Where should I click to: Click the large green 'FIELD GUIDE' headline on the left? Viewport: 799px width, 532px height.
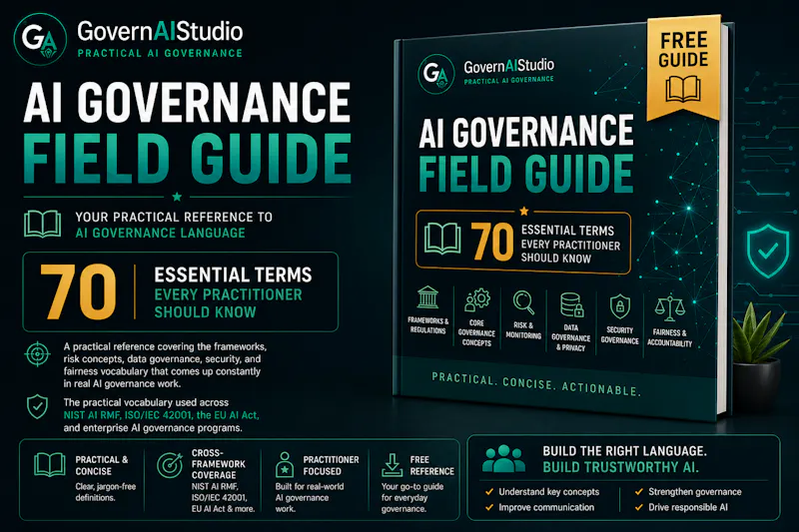click(x=187, y=159)
